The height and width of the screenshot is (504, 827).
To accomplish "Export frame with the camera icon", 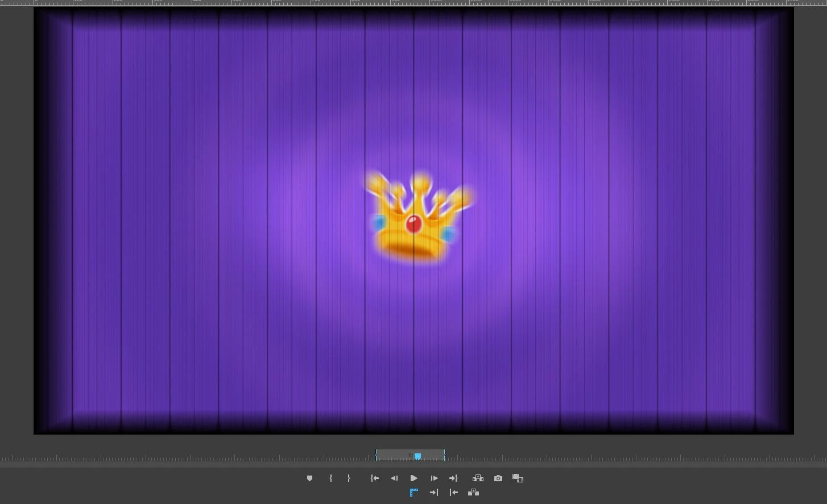I will (498, 478).
